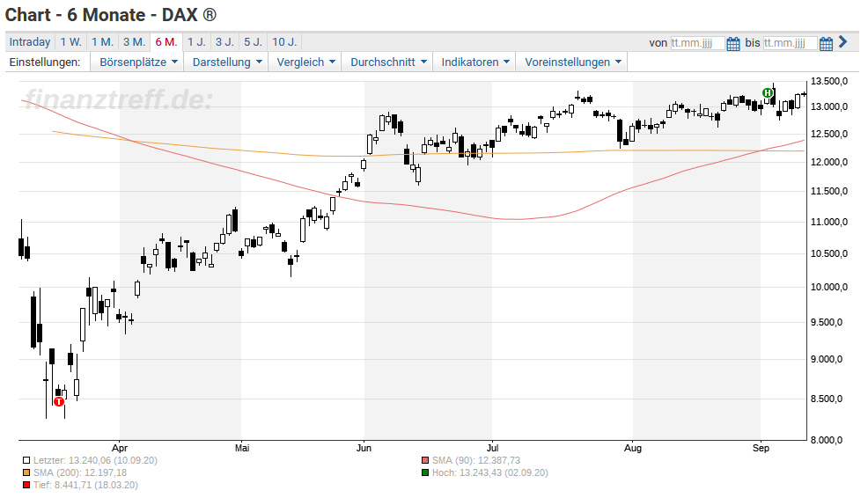Click the 'Letzter: 13.240,06 (10.09.20)' legend text
Screen dimensions: 868x498
coord(95,460)
